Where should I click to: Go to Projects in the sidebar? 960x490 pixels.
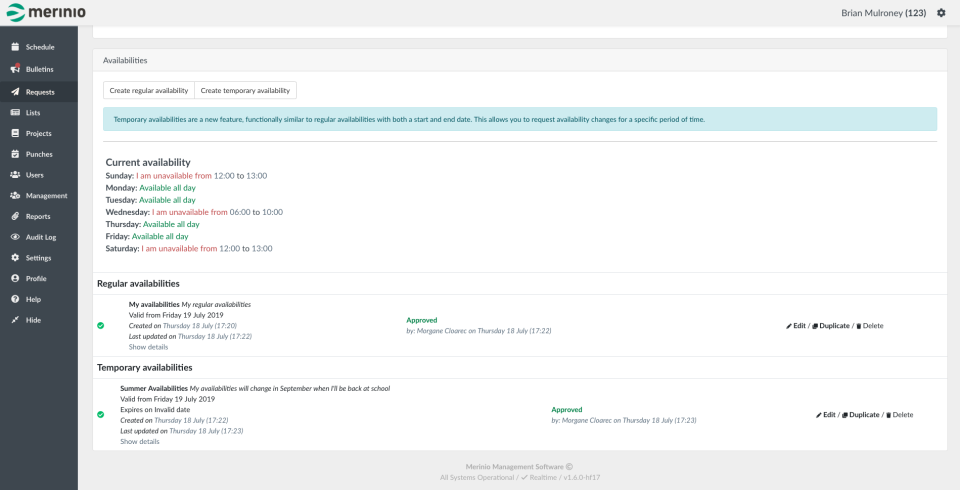coord(38,133)
